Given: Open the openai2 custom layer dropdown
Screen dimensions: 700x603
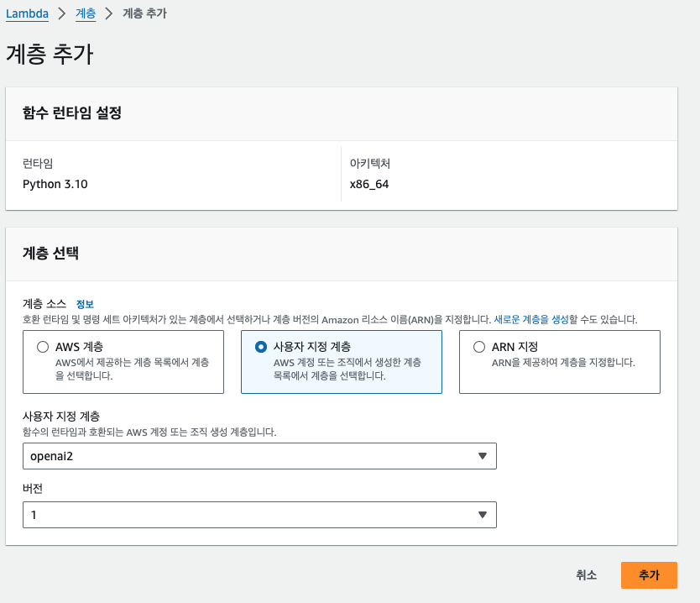Looking at the screenshot, I should [x=259, y=456].
